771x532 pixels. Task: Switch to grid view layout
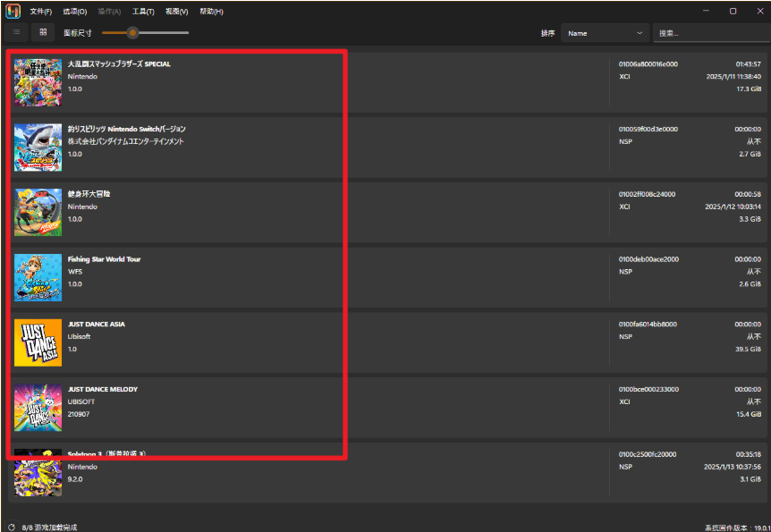43,32
